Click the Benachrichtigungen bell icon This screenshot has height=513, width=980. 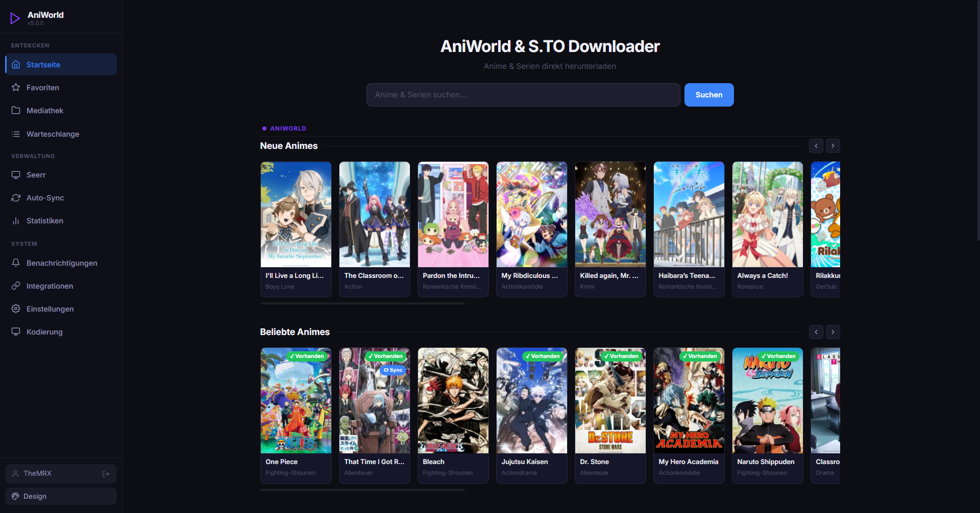point(16,263)
